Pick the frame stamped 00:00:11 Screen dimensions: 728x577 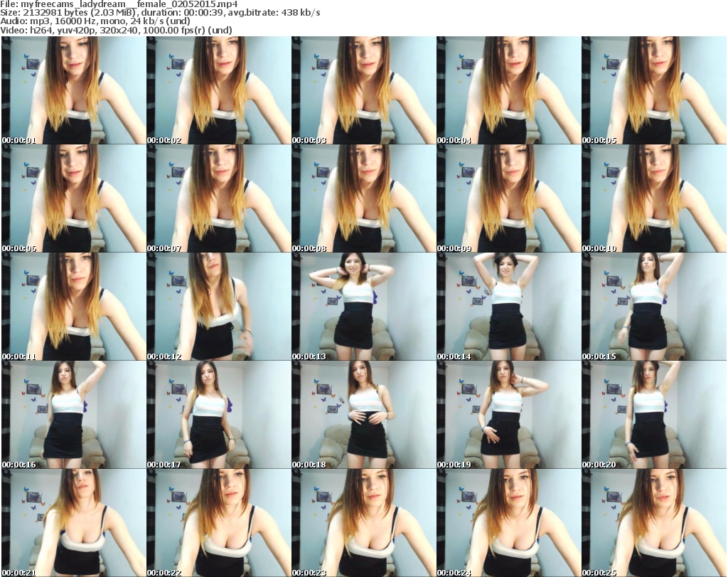[x=74, y=307]
